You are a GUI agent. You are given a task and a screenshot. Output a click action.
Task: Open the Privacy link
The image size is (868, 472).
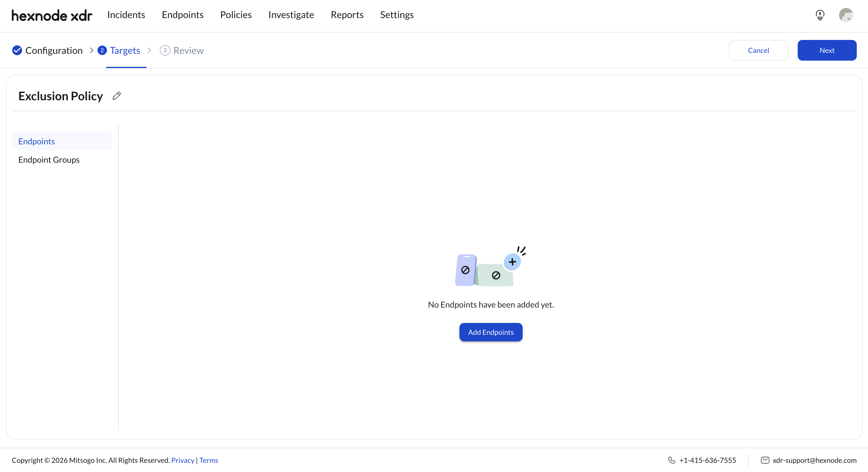click(183, 460)
